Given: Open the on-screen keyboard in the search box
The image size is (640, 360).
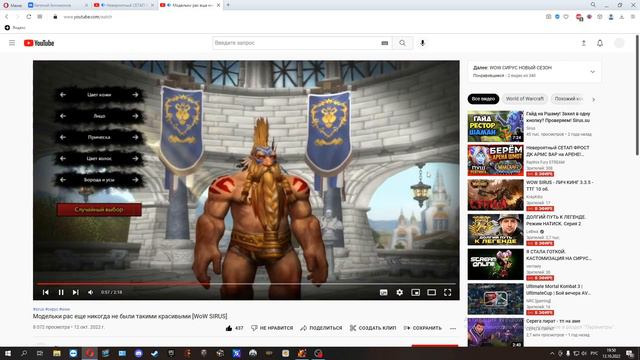Looking at the screenshot, I should (384, 43).
